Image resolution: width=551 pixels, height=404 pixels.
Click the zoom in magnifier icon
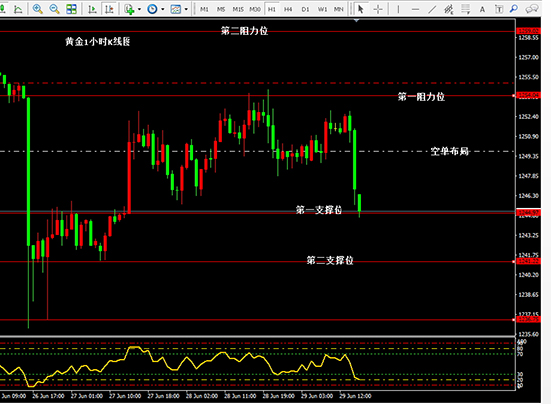pos(37,9)
